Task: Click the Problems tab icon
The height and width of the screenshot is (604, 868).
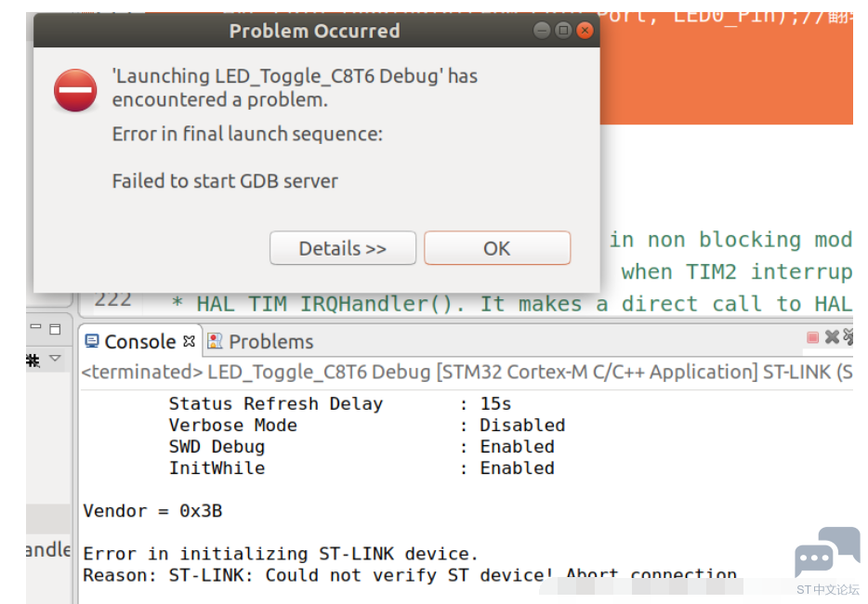Action: point(215,341)
